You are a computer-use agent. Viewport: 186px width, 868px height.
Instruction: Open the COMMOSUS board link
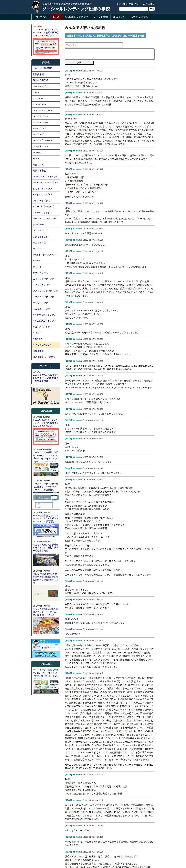click(46, 104)
